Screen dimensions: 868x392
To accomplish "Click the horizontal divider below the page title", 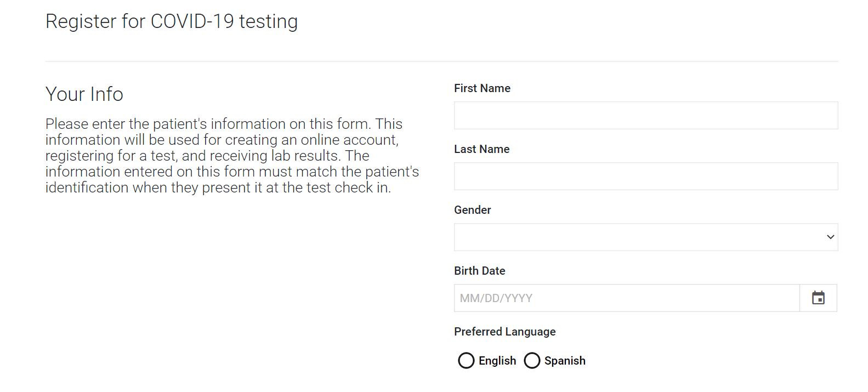I will [441, 61].
